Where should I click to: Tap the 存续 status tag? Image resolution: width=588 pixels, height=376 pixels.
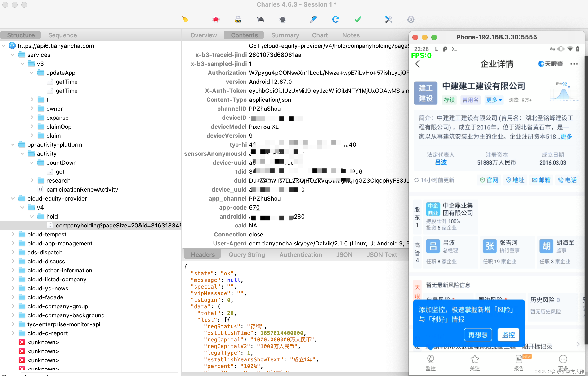pos(449,100)
